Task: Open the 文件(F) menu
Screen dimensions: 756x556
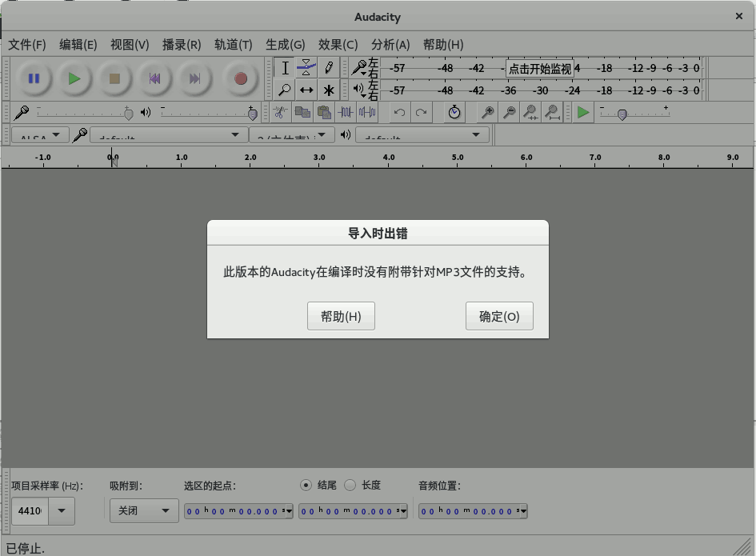Action: point(27,45)
